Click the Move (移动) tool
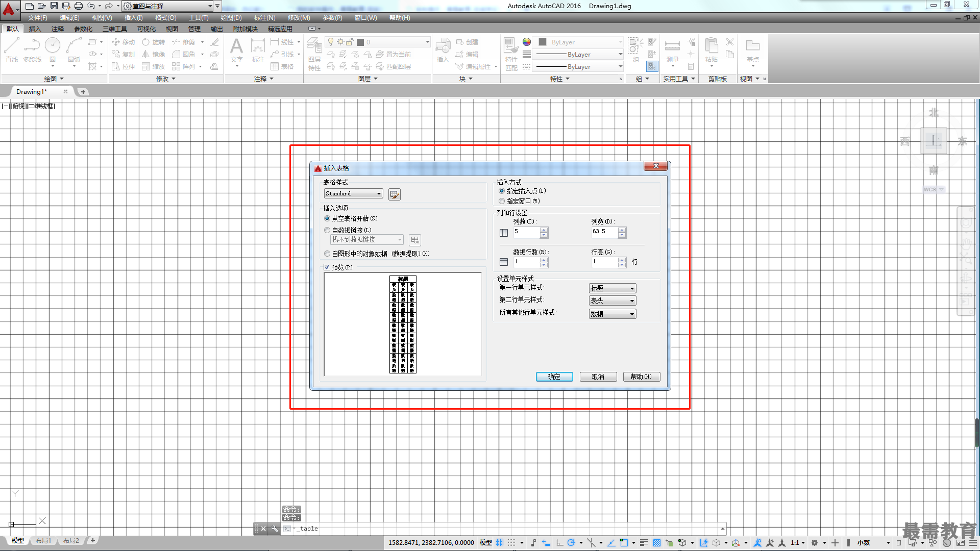The image size is (980, 551). [x=123, y=42]
